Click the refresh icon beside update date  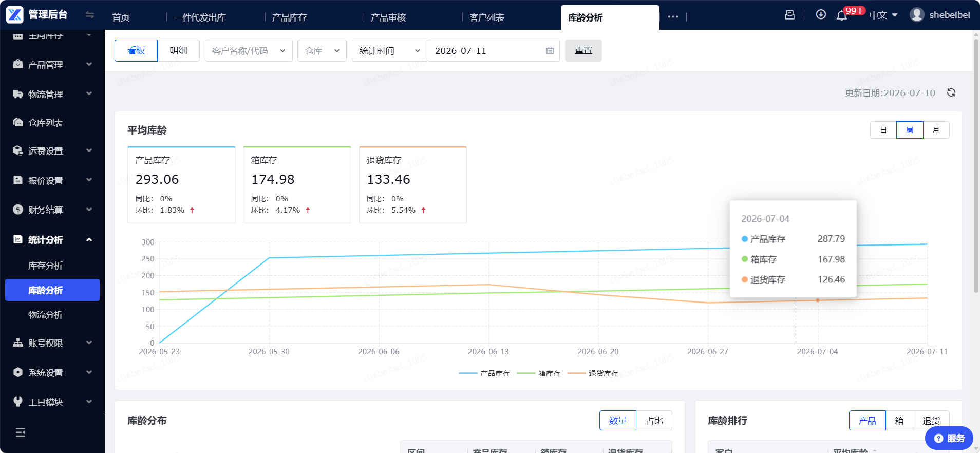(951, 92)
